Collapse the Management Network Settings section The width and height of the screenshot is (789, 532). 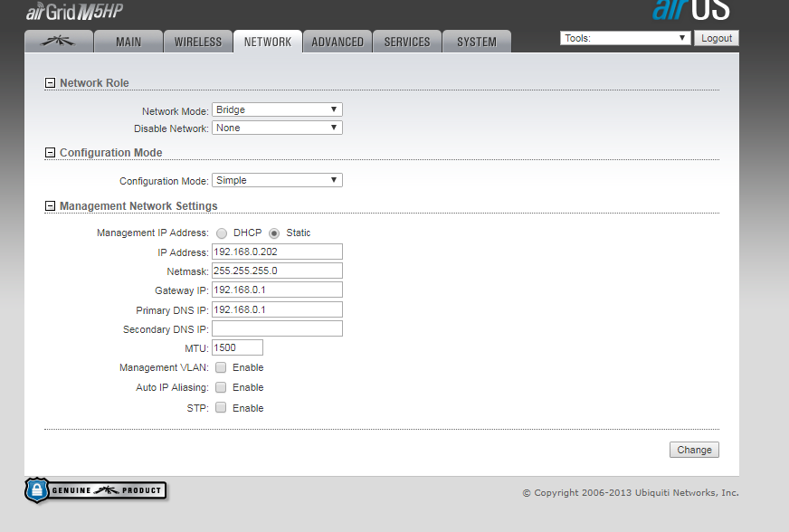[51, 206]
